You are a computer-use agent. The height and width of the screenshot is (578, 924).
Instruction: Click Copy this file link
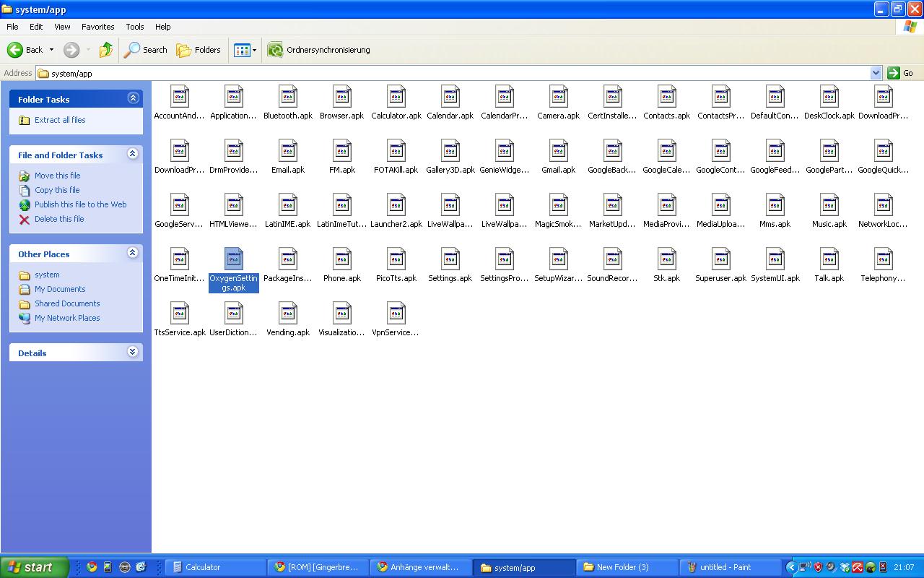point(57,190)
